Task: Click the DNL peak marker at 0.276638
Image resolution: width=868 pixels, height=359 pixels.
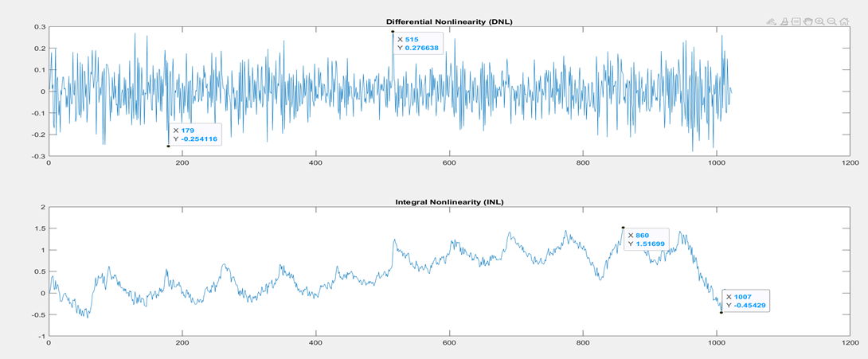Action: pyautogui.click(x=393, y=32)
